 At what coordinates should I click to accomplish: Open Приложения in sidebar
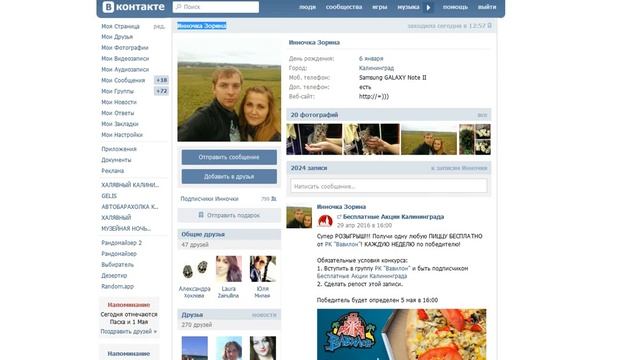coord(119,149)
